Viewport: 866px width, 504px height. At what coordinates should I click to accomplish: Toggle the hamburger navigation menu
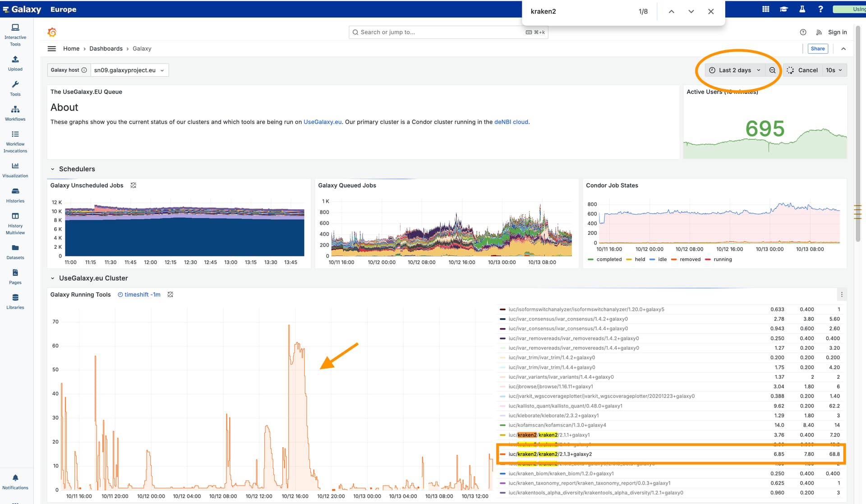pyautogui.click(x=52, y=49)
